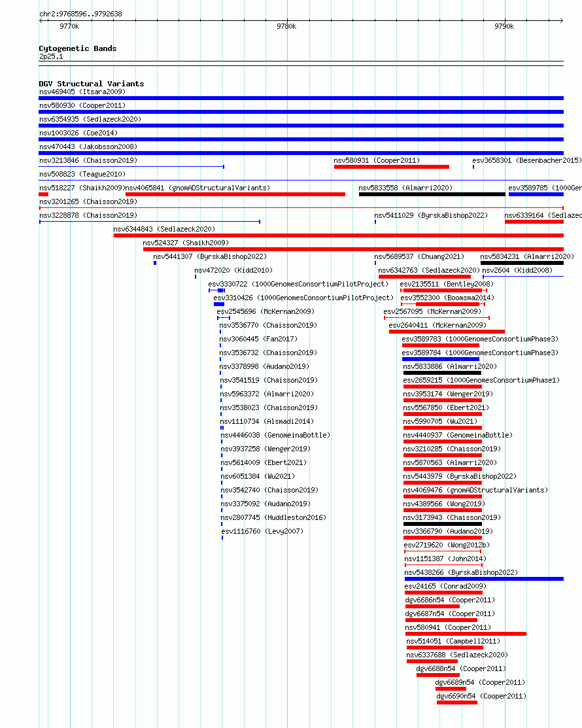
Task: Click the esv2659215 Phase1 variant label
Action: 481,380
